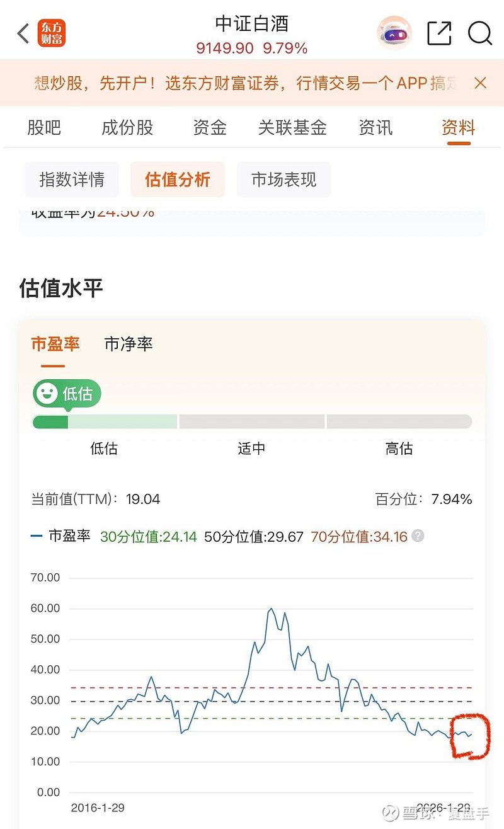Viewport: 504px width, 829px height.
Task: Open the Eastmoney logo icon
Action: pyautogui.click(x=51, y=33)
